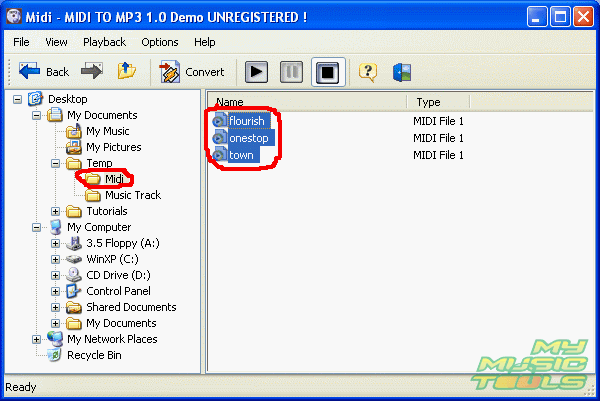
Task: Select the file named onestop
Action: (249, 138)
